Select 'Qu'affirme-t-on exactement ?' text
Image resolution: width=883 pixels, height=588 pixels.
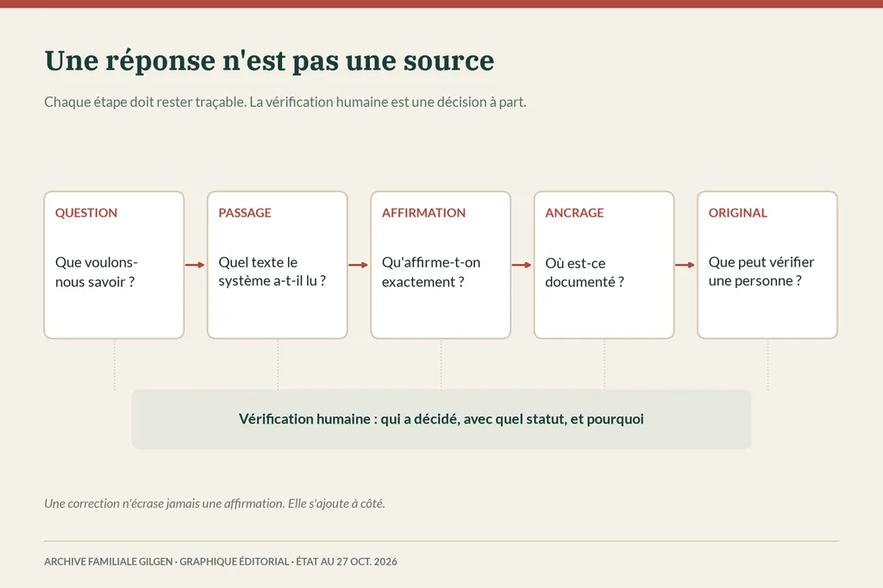coord(431,272)
